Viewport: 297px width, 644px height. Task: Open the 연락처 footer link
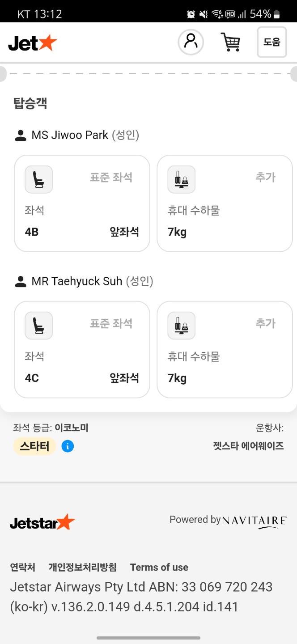22,567
